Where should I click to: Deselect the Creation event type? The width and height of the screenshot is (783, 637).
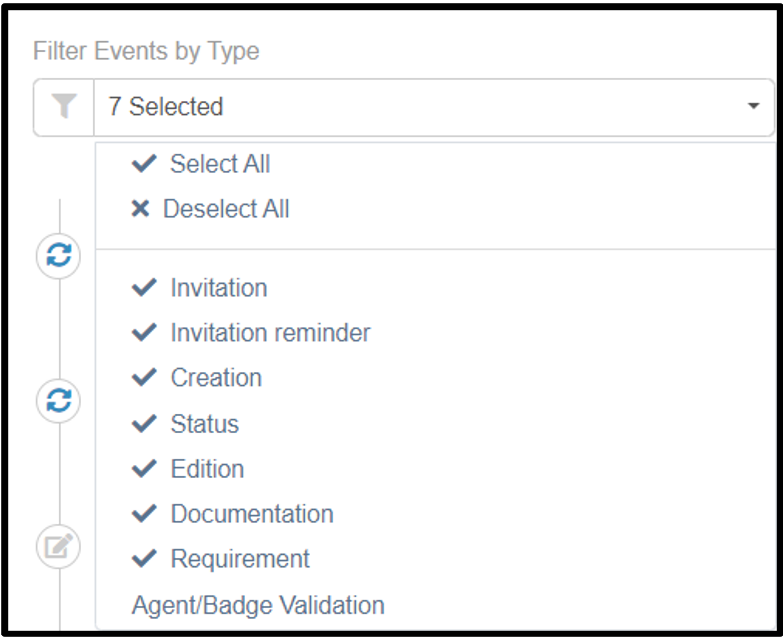point(216,378)
